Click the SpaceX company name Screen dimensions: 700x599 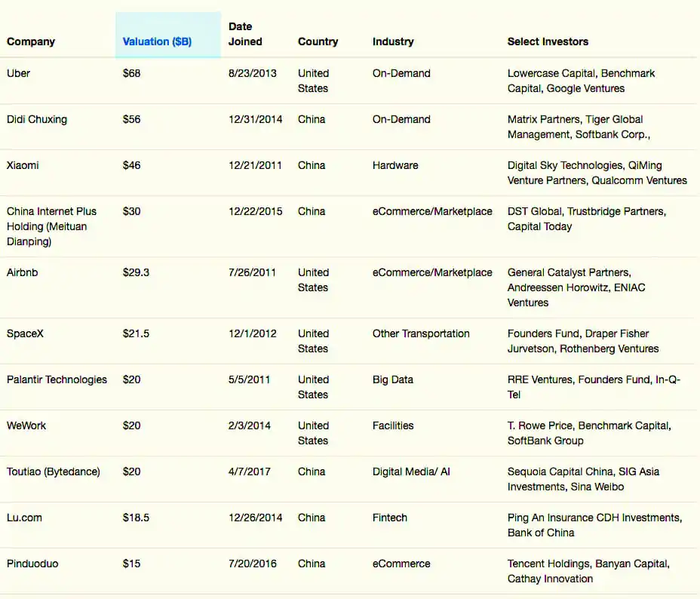pos(25,333)
